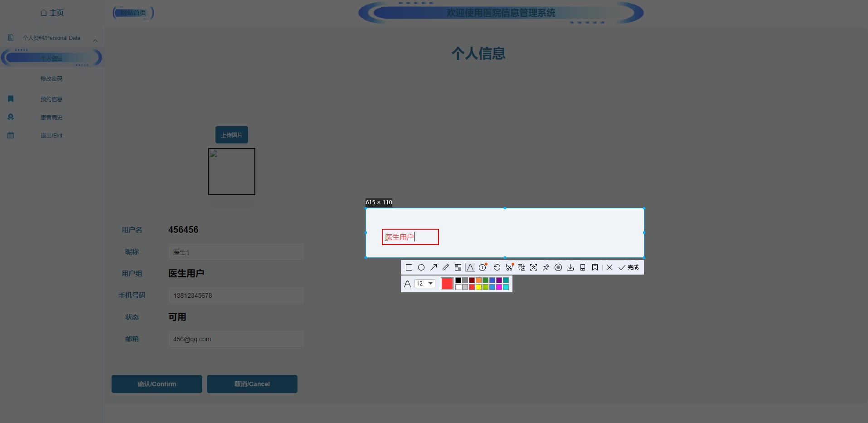Add screenshot to favorites bookmark
Viewport: 868px width, 423px height.
pos(595,267)
